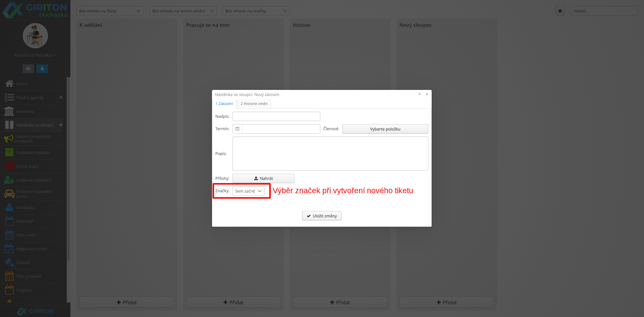Click the help question-mark icon under profile

point(28,68)
